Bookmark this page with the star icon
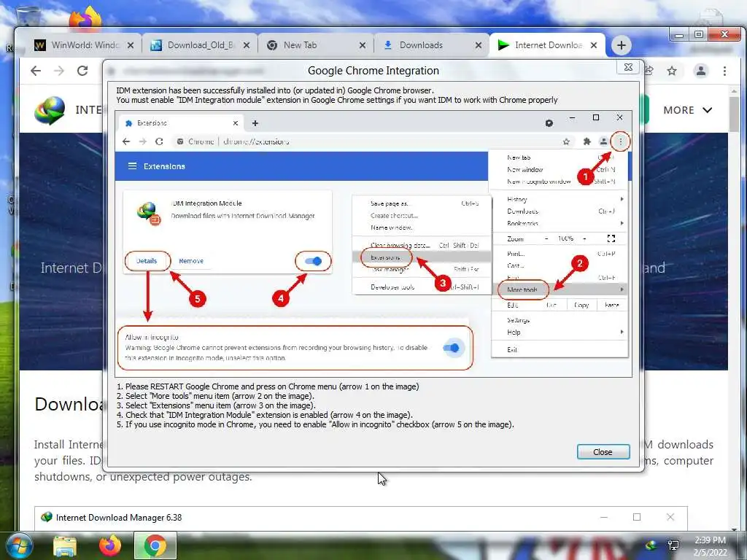This screenshot has height=560, width=747. 672,71
